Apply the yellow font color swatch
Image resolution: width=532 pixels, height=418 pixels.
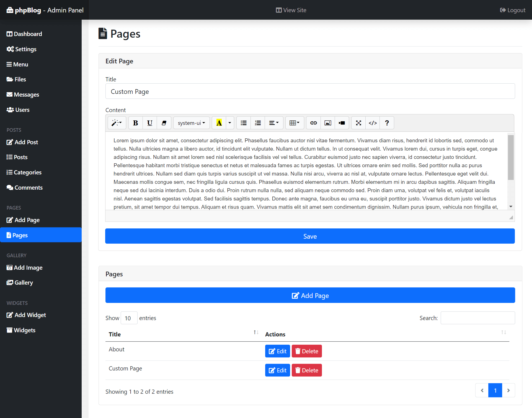point(219,123)
